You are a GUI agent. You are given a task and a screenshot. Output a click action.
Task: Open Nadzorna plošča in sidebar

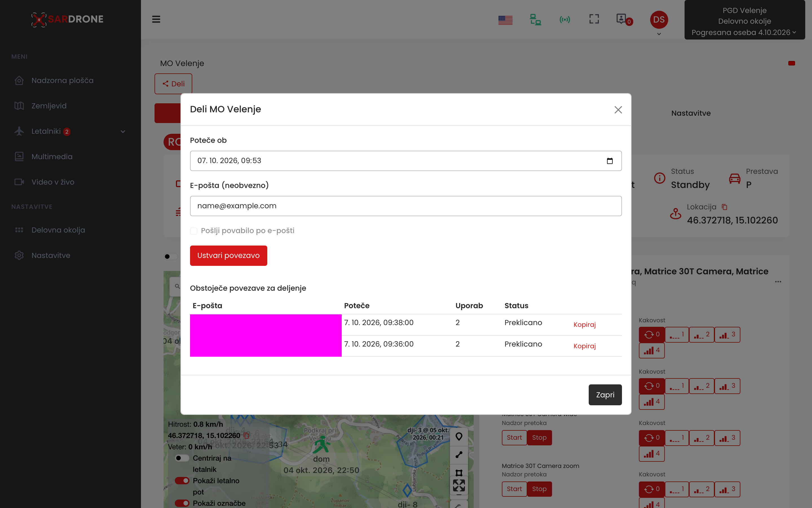click(x=62, y=80)
